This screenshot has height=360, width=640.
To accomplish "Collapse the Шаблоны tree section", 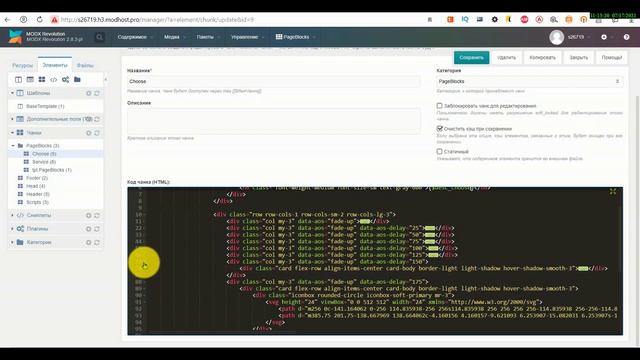I will coord(12,93).
